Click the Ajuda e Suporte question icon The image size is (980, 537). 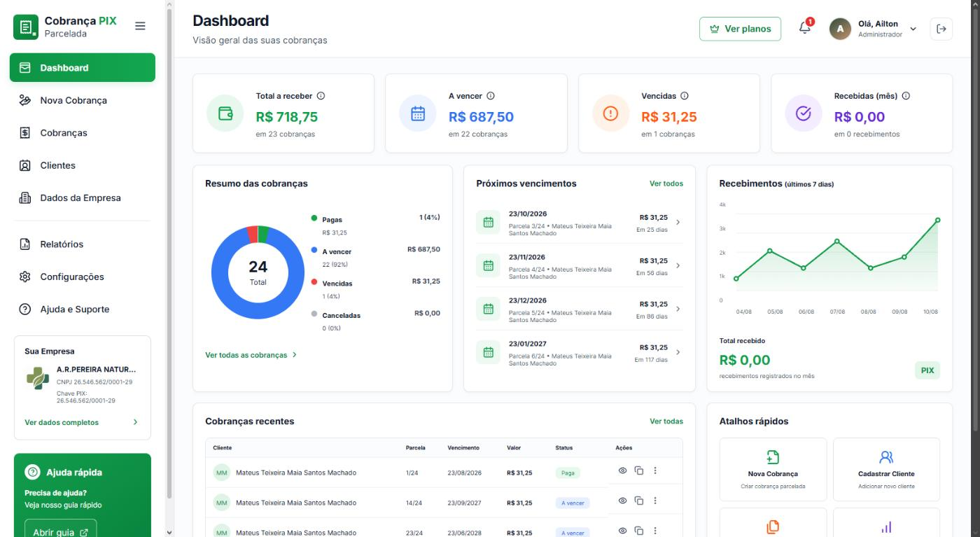[x=24, y=309]
